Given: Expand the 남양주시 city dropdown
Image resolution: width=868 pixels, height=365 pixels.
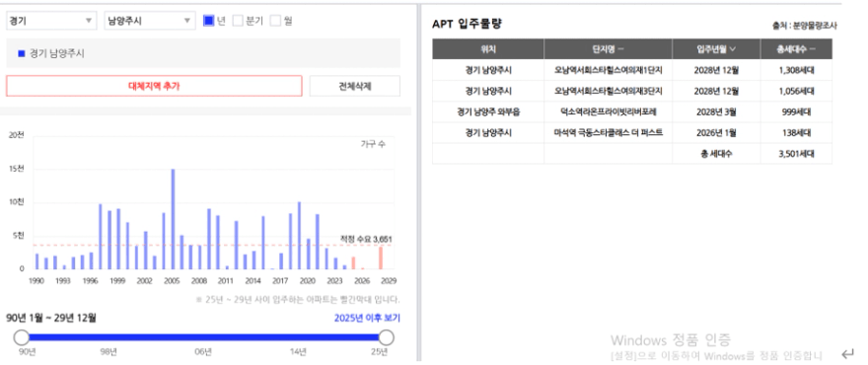Looking at the screenshot, I should point(150,21).
